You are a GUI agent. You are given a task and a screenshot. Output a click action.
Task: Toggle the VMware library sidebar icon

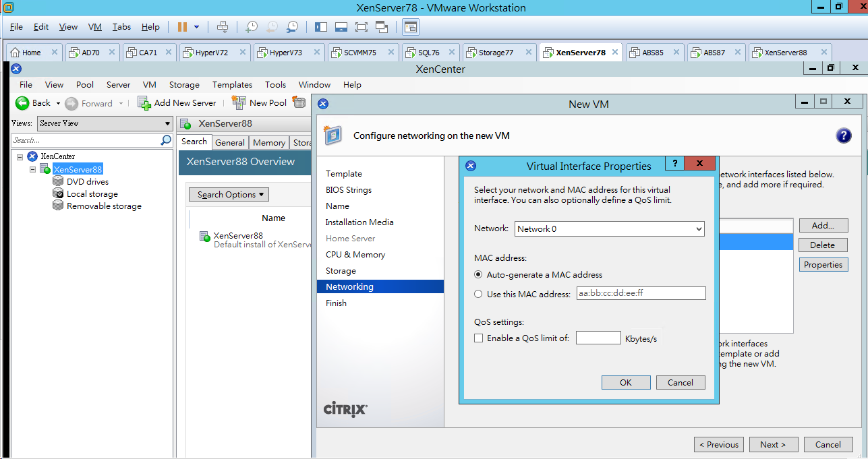[x=321, y=27]
